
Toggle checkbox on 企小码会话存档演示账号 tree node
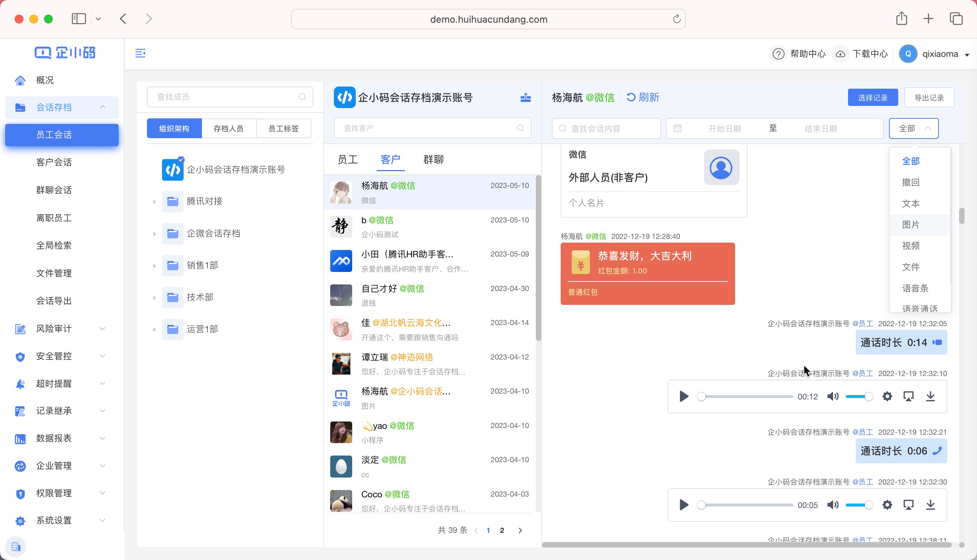click(181, 160)
